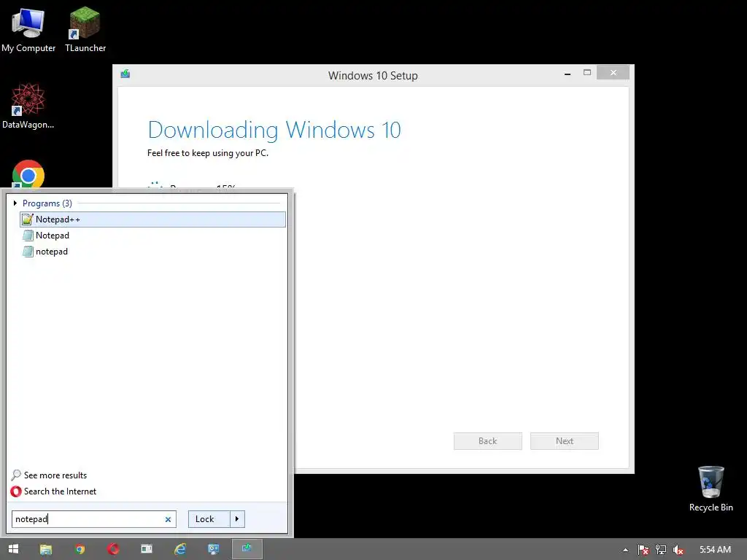The image size is (747, 560).
Task: Click Search the Internet
Action: [53, 491]
